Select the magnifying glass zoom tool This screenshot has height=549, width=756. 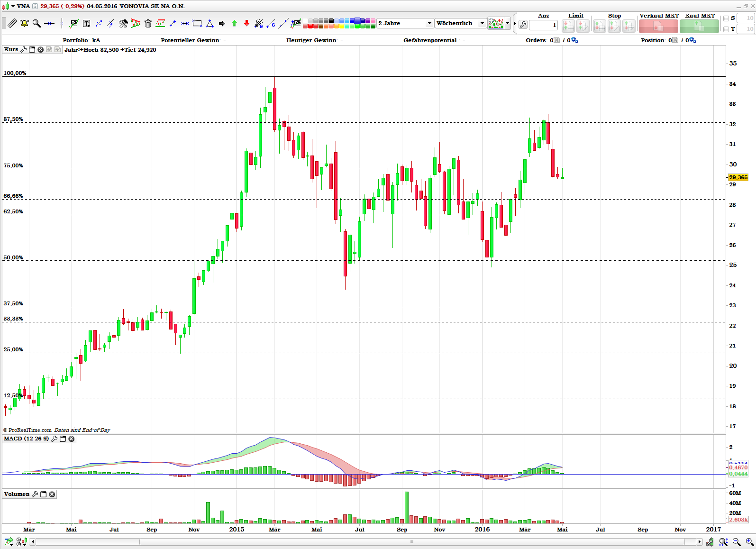click(x=36, y=23)
